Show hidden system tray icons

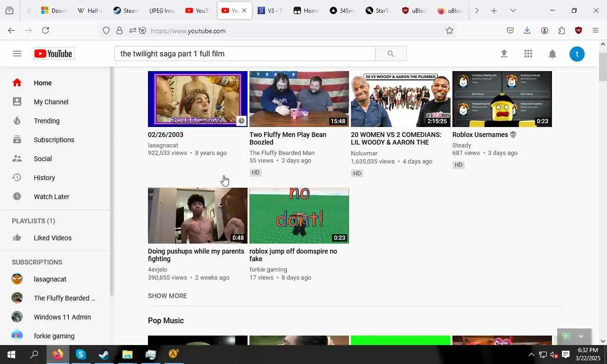[x=531, y=355]
